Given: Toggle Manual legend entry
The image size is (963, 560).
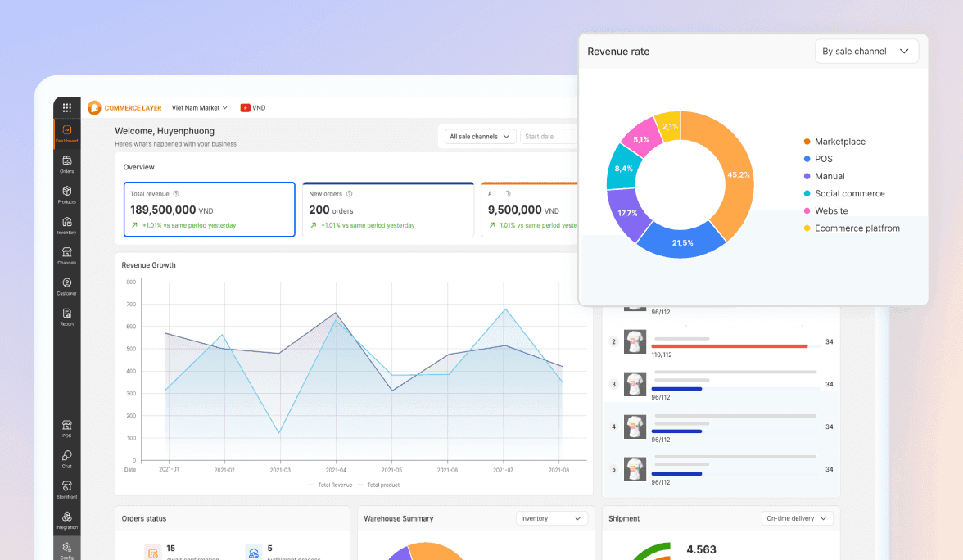Looking at the screenshot, I should 824,176.
